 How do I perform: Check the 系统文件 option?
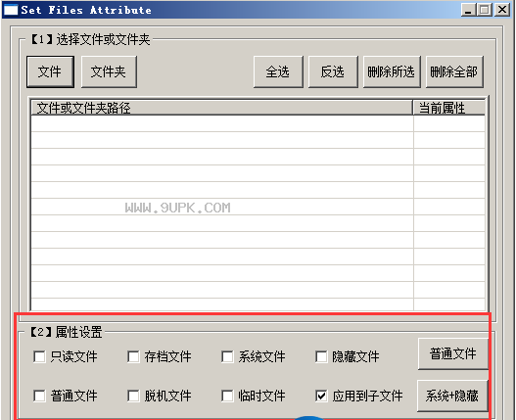point(227,356)
